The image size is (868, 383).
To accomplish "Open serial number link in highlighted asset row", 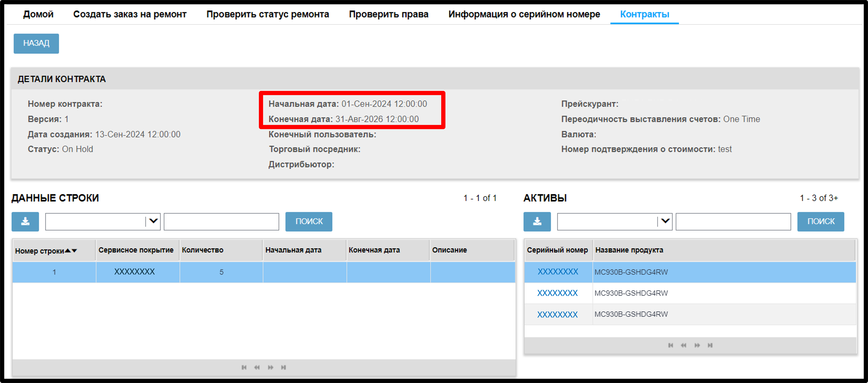I will coord(558,272).
